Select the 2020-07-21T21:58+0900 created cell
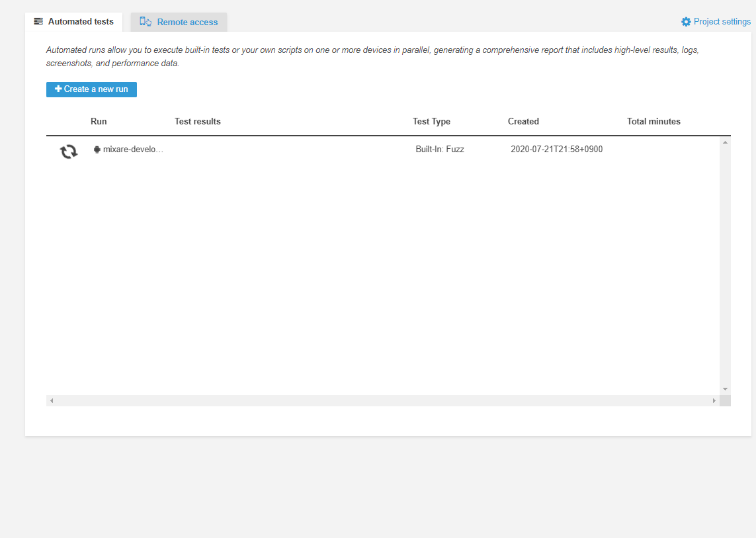 click(556, 150)
